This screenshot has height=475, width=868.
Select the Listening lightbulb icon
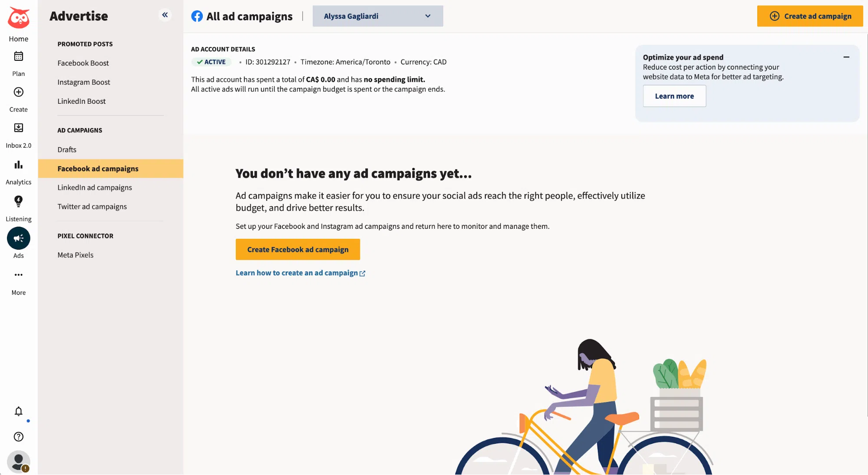pyautogui.click(x=18, y=201)
